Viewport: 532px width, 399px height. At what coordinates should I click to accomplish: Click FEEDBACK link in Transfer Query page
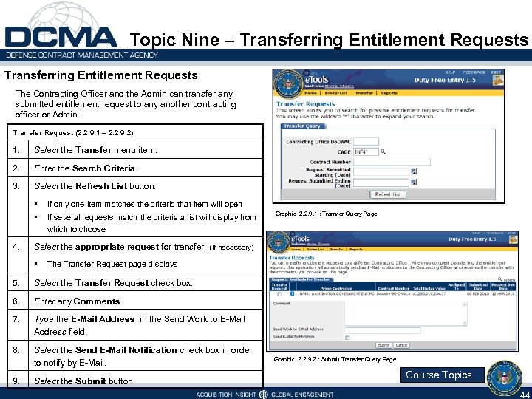tap(474, 72)
